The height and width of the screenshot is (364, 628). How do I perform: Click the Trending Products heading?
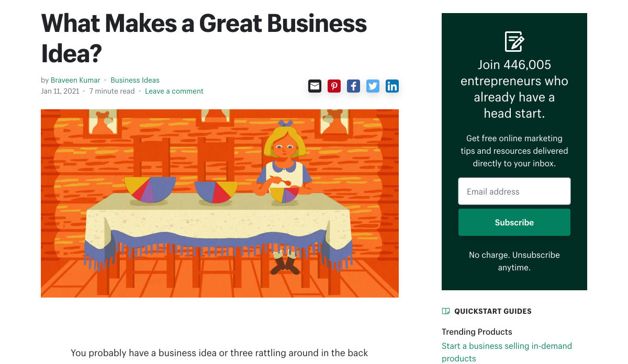pyautogui.click(x=477, y=332)
